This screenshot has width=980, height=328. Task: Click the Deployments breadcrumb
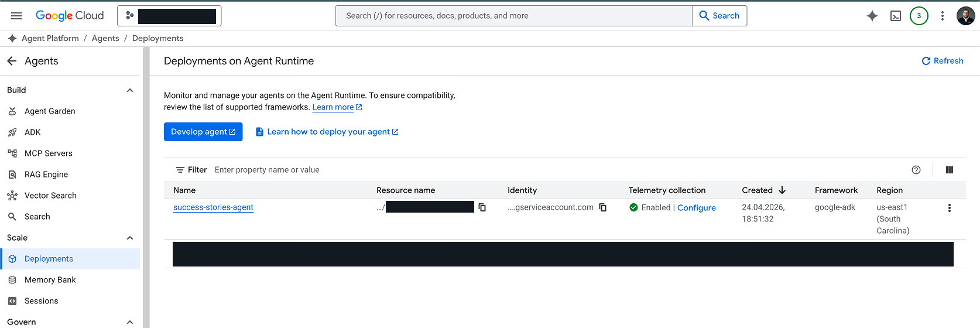158,38
